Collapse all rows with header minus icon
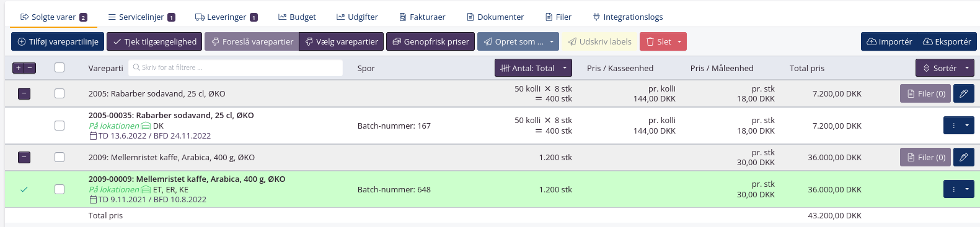This screenshot has width=980, height=227. (30, 68)
